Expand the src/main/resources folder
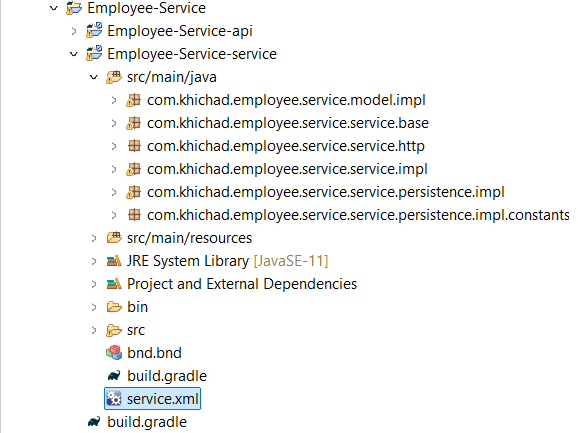The image size is (578, 433). tap(94, 238)
